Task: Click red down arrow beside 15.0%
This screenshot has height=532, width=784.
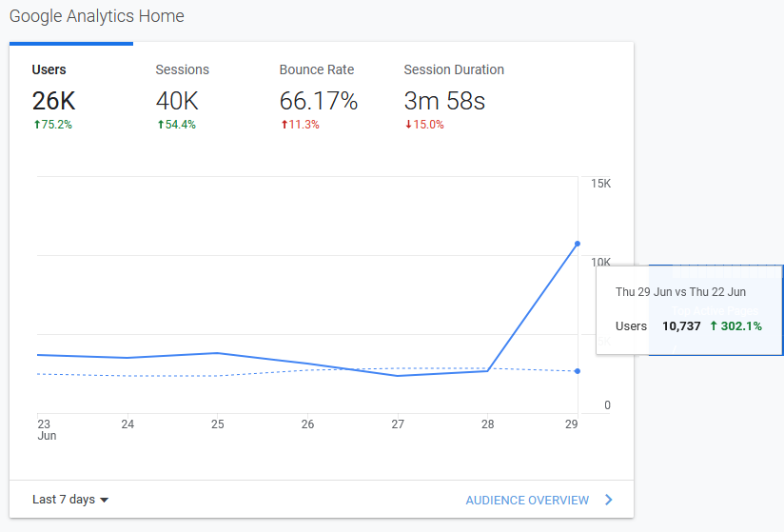Action: coord(408,125)
